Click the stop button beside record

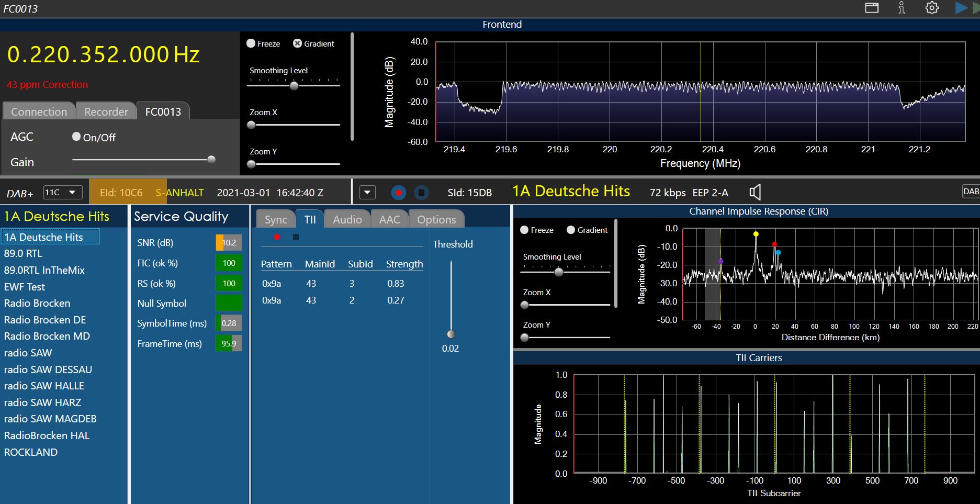click(x=421, y=193)
